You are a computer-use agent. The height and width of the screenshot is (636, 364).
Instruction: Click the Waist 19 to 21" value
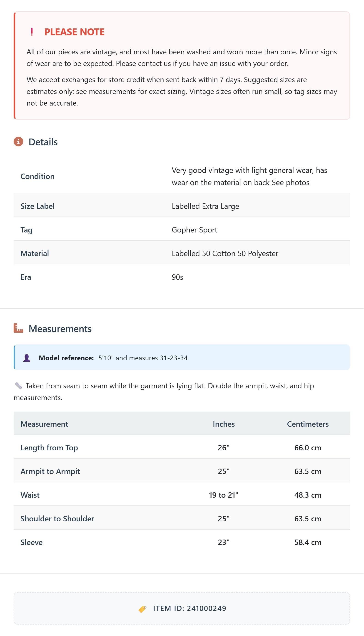tap(224, 495)
